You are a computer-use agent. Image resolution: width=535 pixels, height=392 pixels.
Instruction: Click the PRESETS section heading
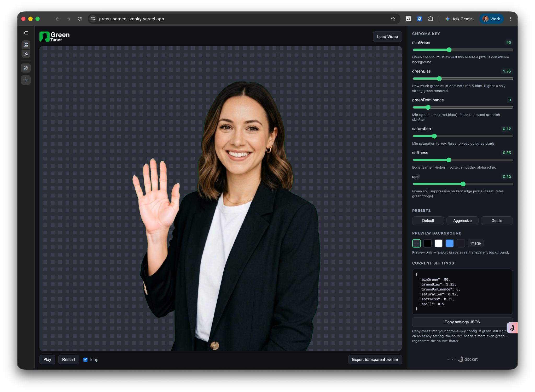(x=421, y=211)
